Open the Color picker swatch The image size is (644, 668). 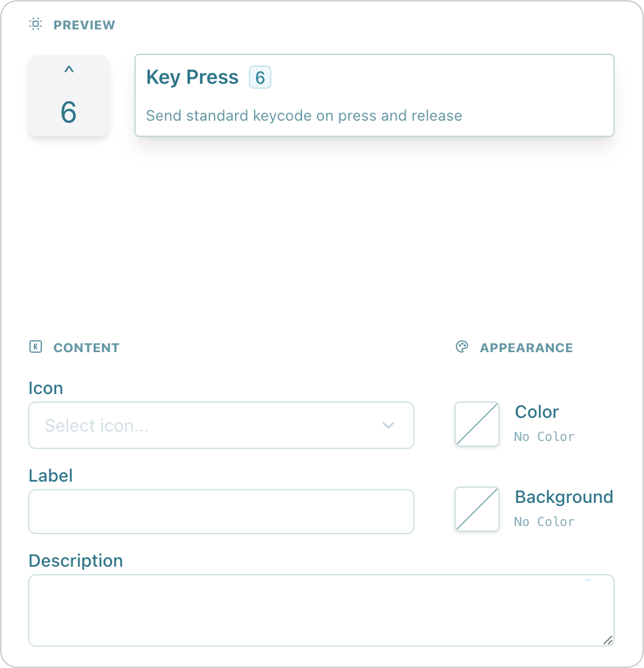(x=476, y=424)
